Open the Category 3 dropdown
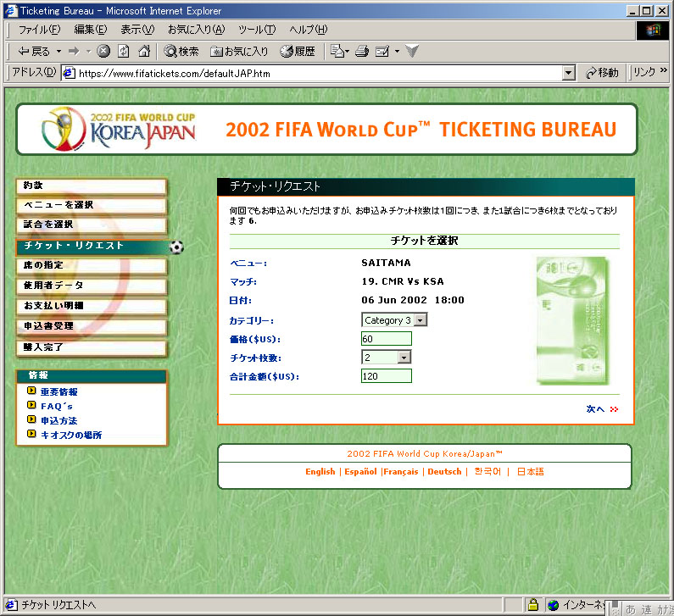674x616 pixels. (394, 320)
